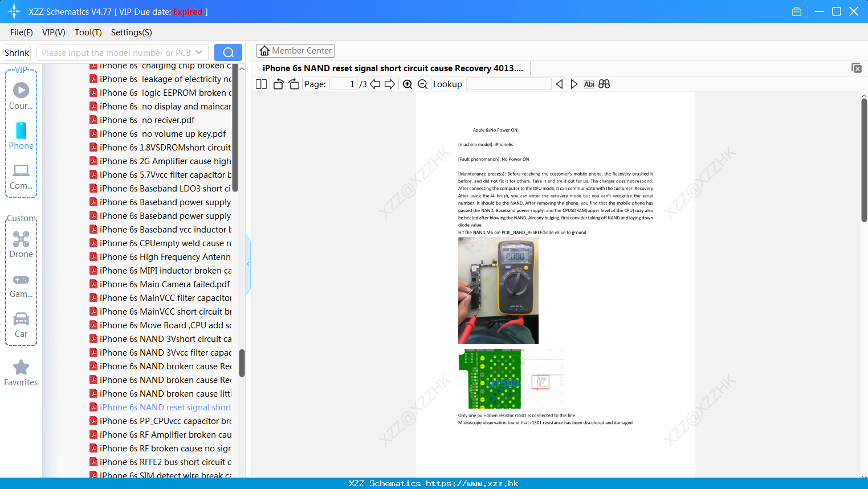Go to previous page arrow
Viewport: 868px width, 489px height.
[x=375, y=84]
